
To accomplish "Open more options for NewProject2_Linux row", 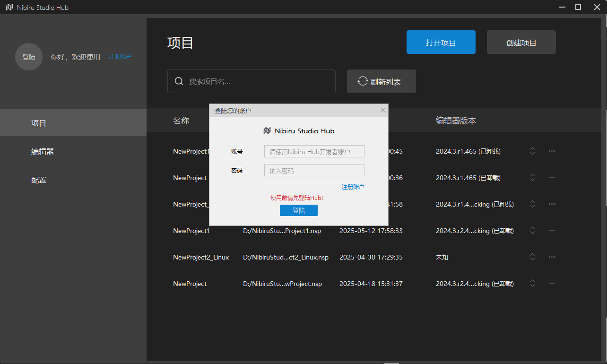I will click(552, 257).
